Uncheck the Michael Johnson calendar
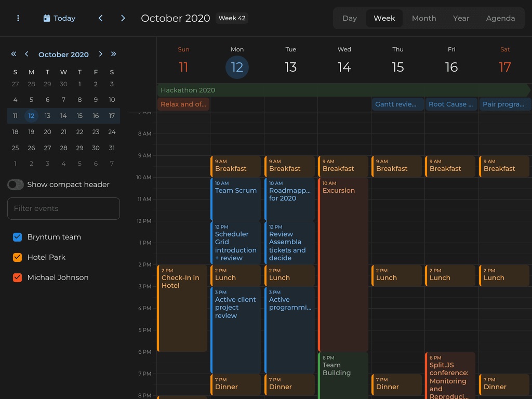This screenshot has height=399, width=532. coord(17,277)
